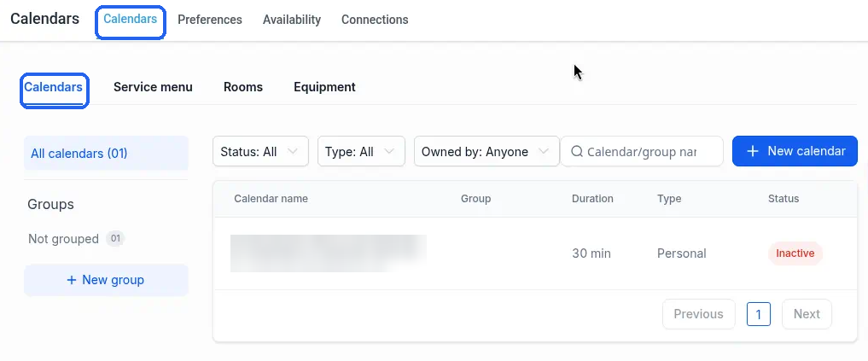
Task: Click the Inactive status badge
Action: point(795,253)
